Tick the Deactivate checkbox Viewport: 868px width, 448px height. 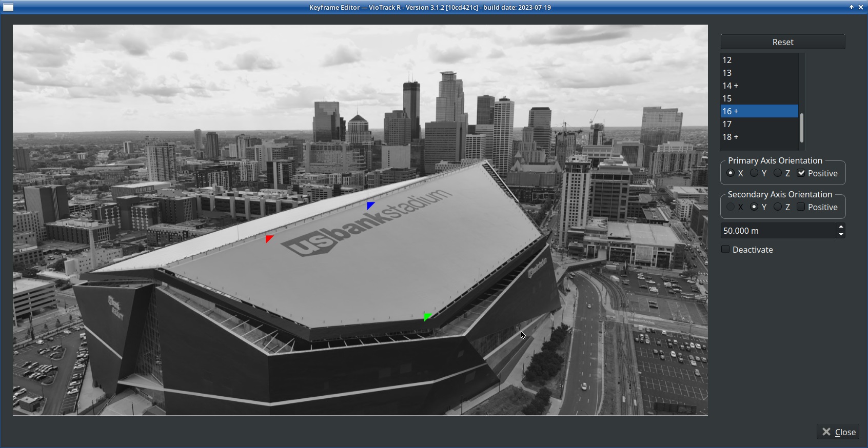coord(725,250)
